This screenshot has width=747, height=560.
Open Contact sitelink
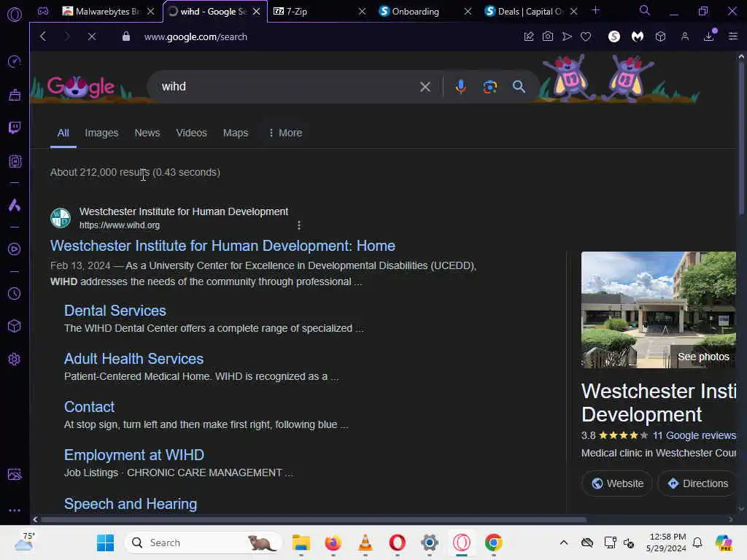(x=89, y=407)
